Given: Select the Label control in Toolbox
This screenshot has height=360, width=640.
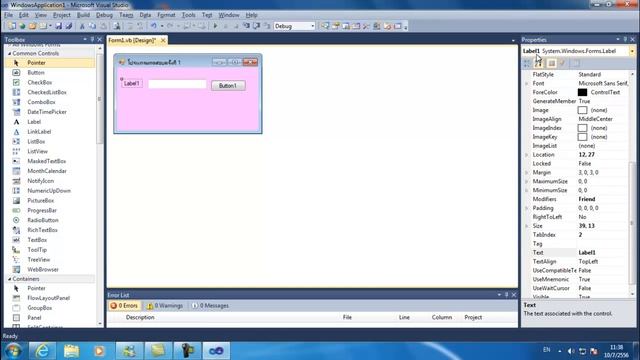Looking at the screenshot, I should click(x=34, y=122).
